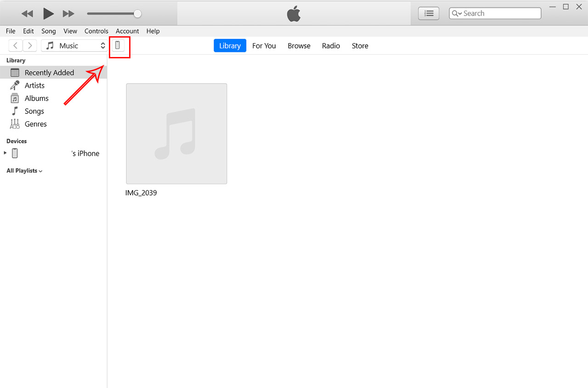Click the IMG_2039 title text

coord(141,193)
